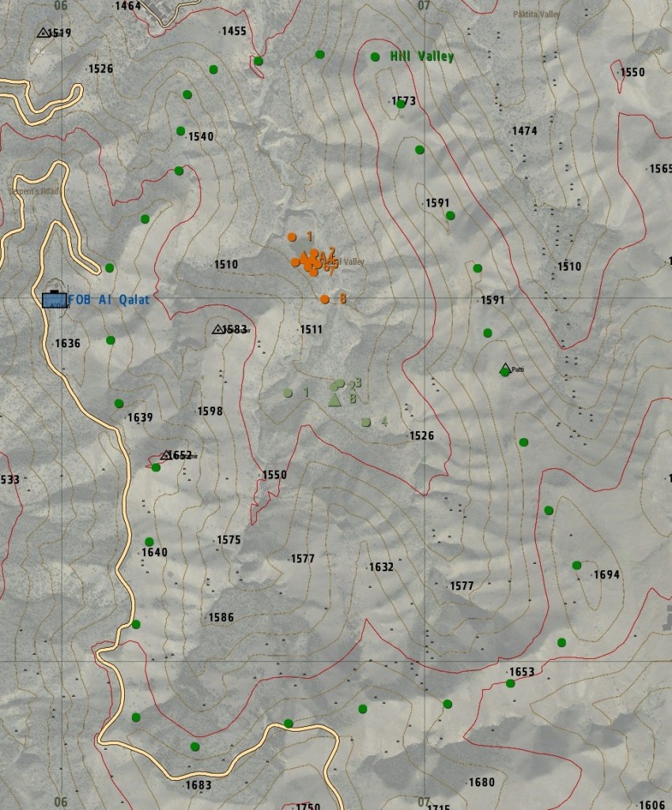Screen dimensions: 672x810
Task: Click the 1653 spot height label
Action: pyautogui.click(x=521, y=672)
